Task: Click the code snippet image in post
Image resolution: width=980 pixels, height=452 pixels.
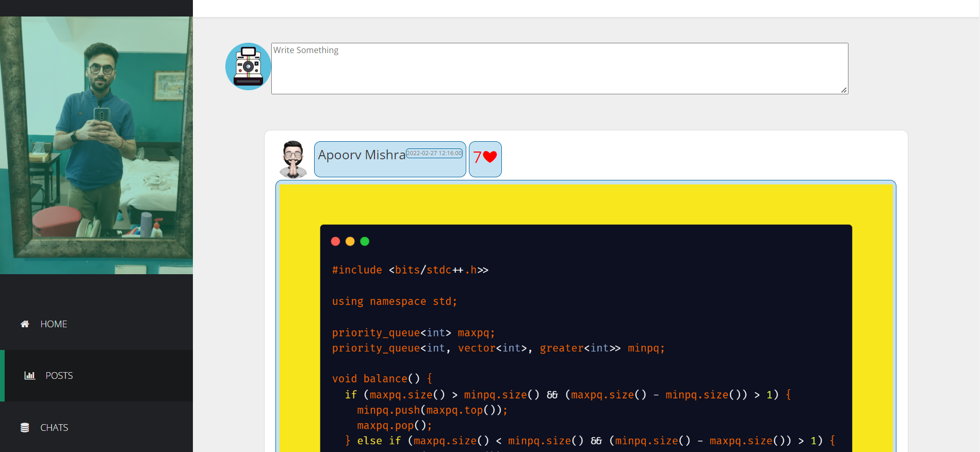Action: (586, 317)
